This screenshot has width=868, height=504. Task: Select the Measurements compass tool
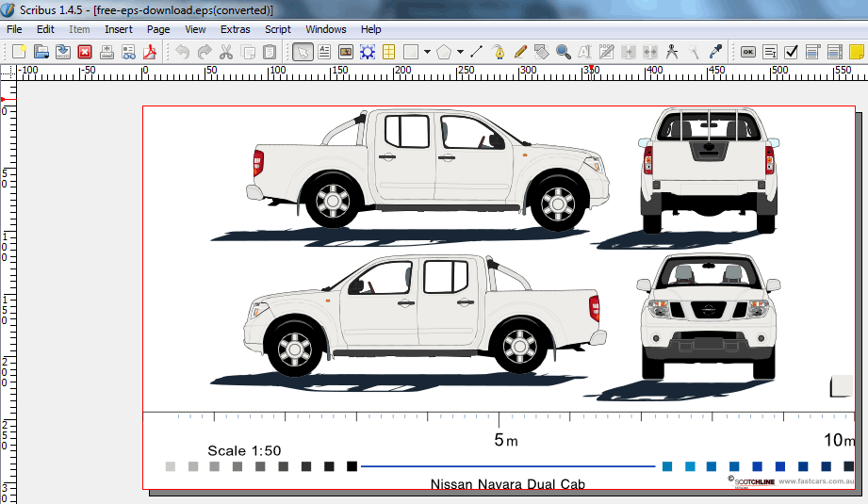point(672,52)
